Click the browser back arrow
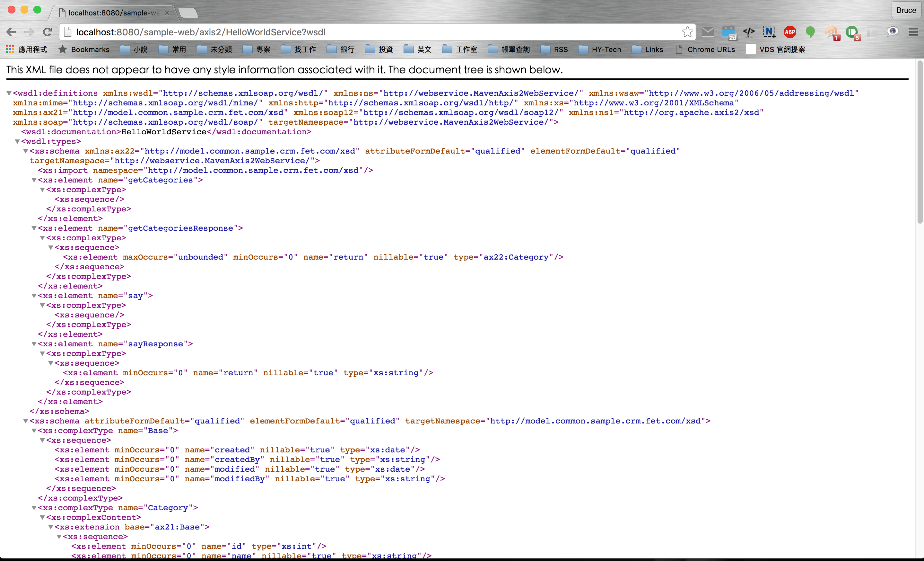 tap(12, 32)
